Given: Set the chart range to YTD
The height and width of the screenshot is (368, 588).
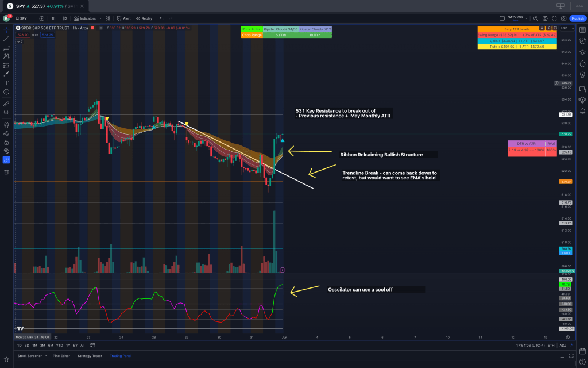Looking at the screenshot, I should [59, 346].
